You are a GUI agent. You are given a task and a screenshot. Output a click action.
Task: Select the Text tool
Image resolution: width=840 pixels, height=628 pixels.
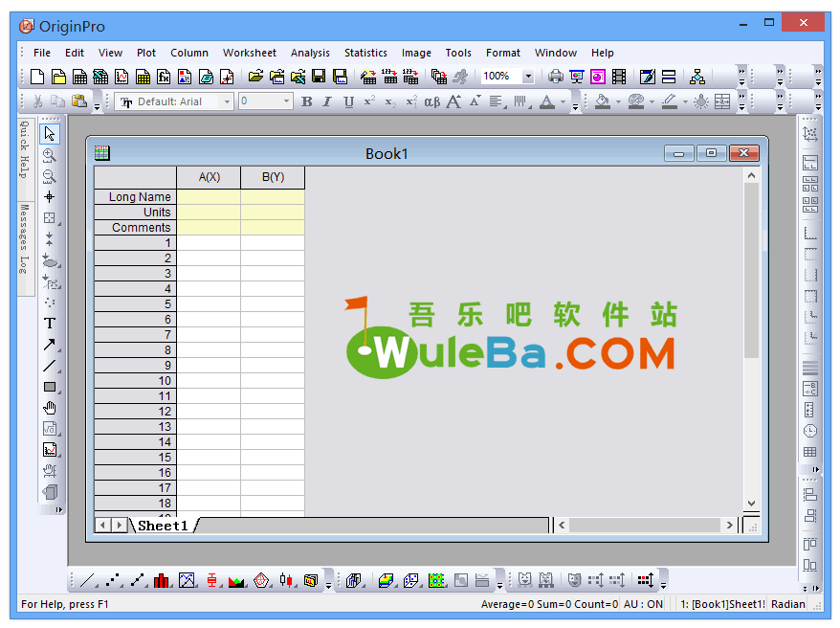tap(50, 324)
